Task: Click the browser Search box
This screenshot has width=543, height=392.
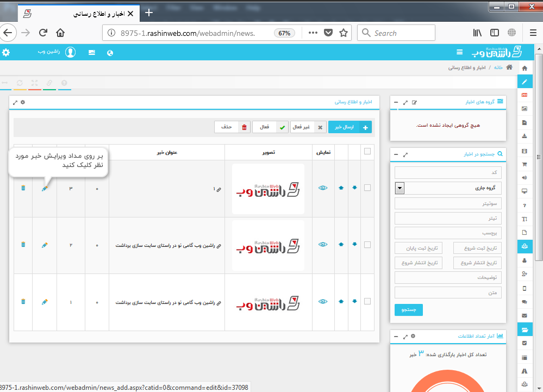Action: point(396,33)
